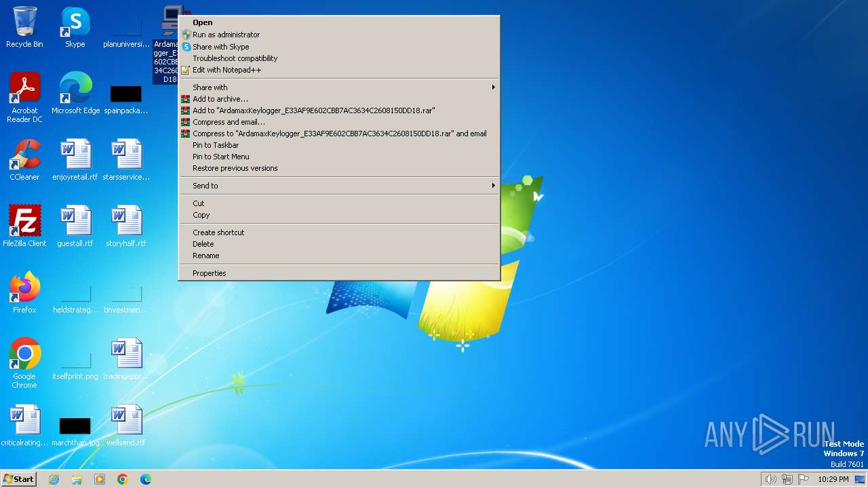
Task: Launch Chrome from the taskbar
Action: (123, 479)
